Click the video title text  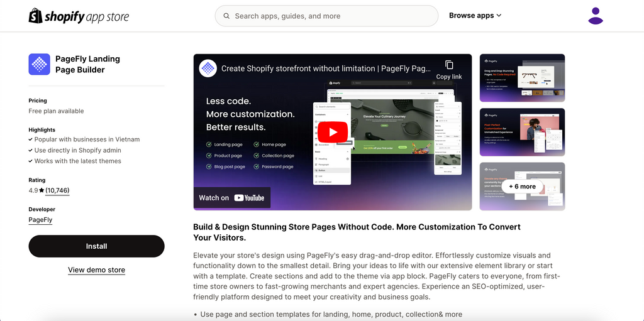pos(326,68)
